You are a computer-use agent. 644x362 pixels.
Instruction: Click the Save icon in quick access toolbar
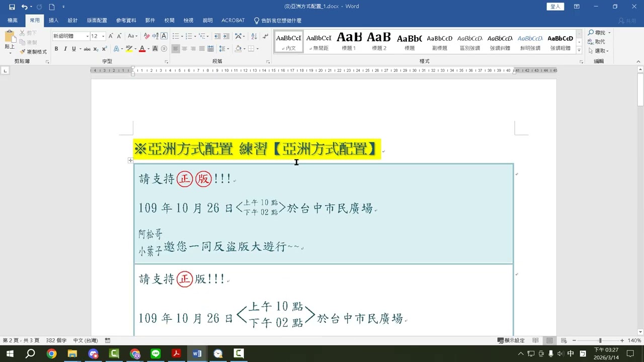click(12, 7)
